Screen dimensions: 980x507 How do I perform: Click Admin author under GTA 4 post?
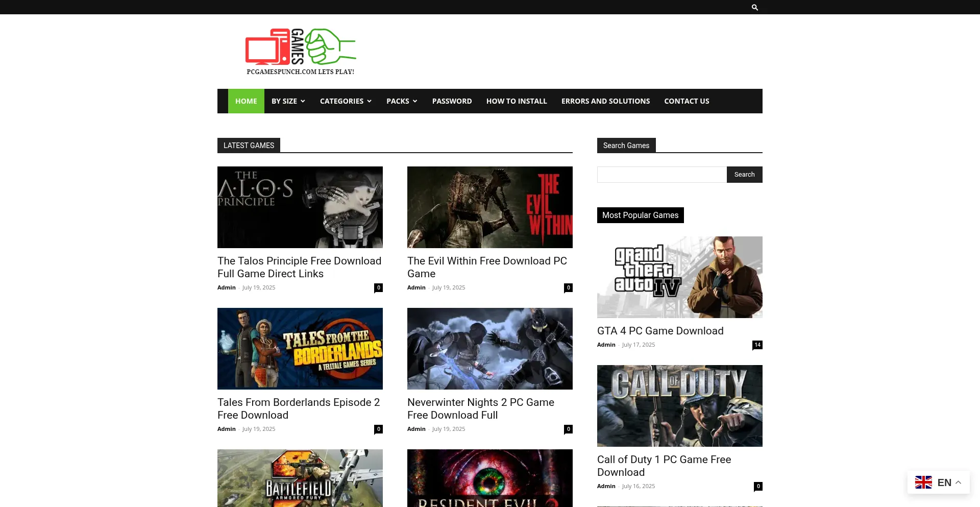click(606, 345)
